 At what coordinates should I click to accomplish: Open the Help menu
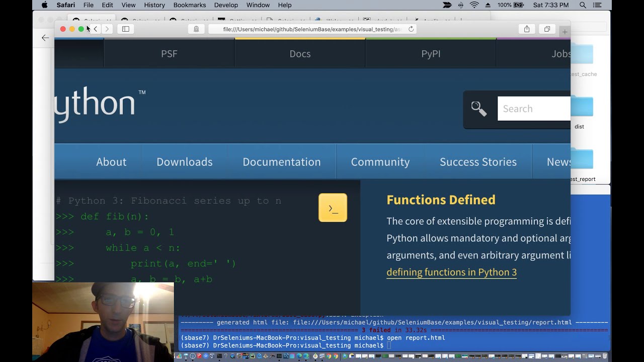(285, 5)
